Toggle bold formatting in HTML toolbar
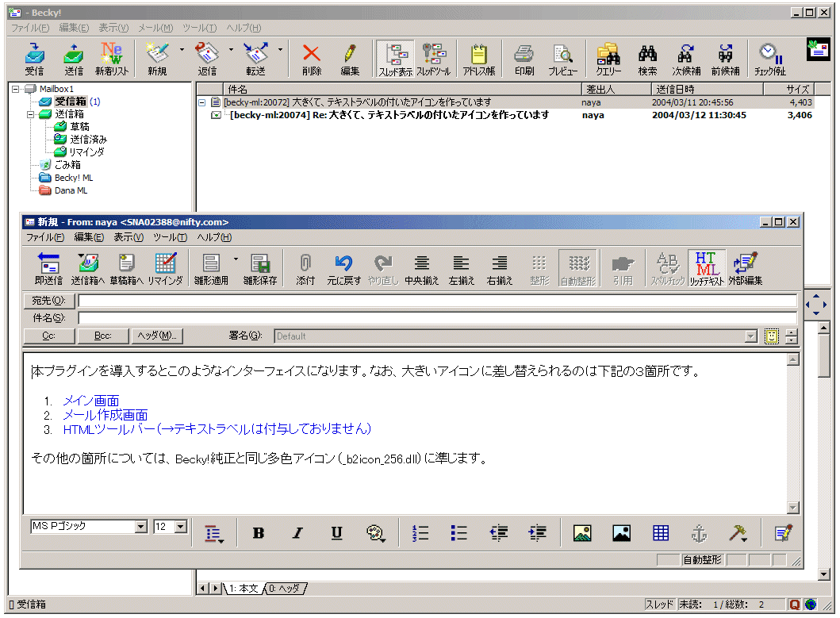 pyautogui.click(x=259, y=533)
